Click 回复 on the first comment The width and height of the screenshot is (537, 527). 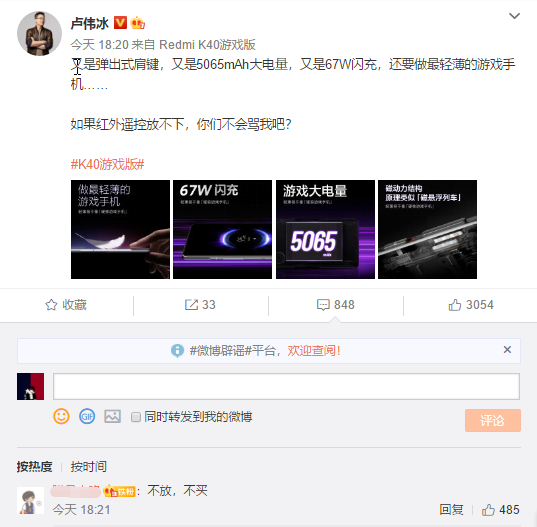(x=451, y=510)
